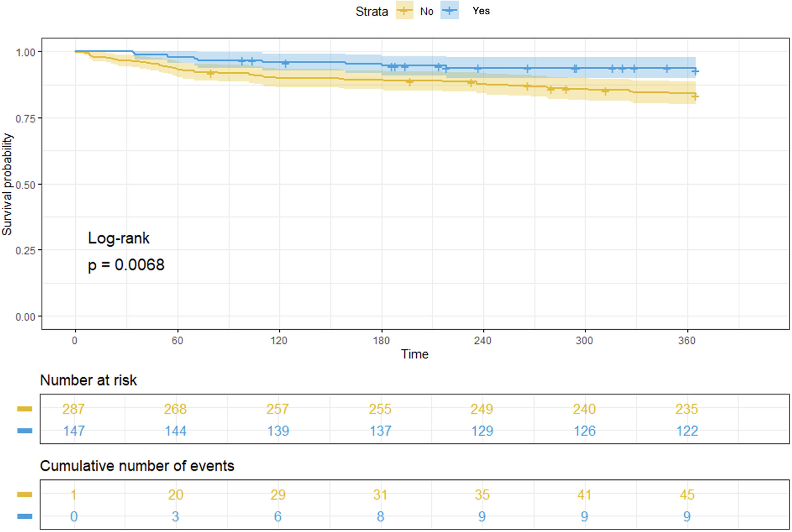Click the blue 'Yes' legend swatch
This screenshot has width=792, height=532.
click(x=449, y=10)
